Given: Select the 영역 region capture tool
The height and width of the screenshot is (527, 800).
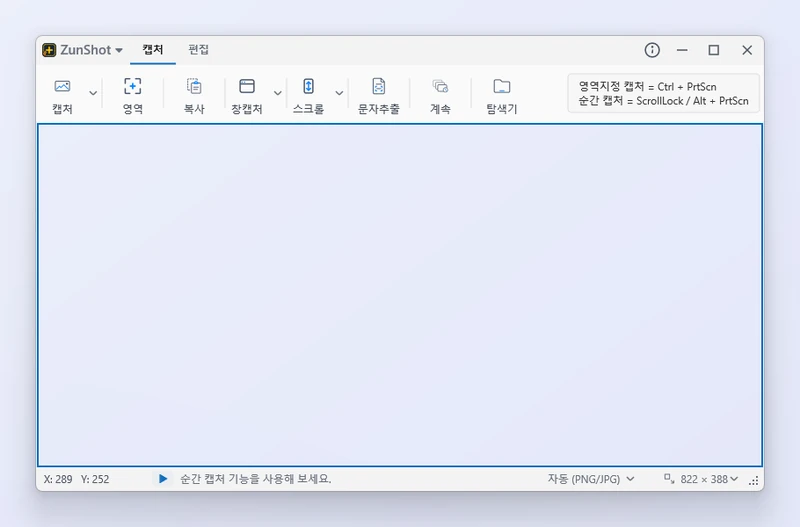Looking at the screenshot, I should [x=133, y=95].
